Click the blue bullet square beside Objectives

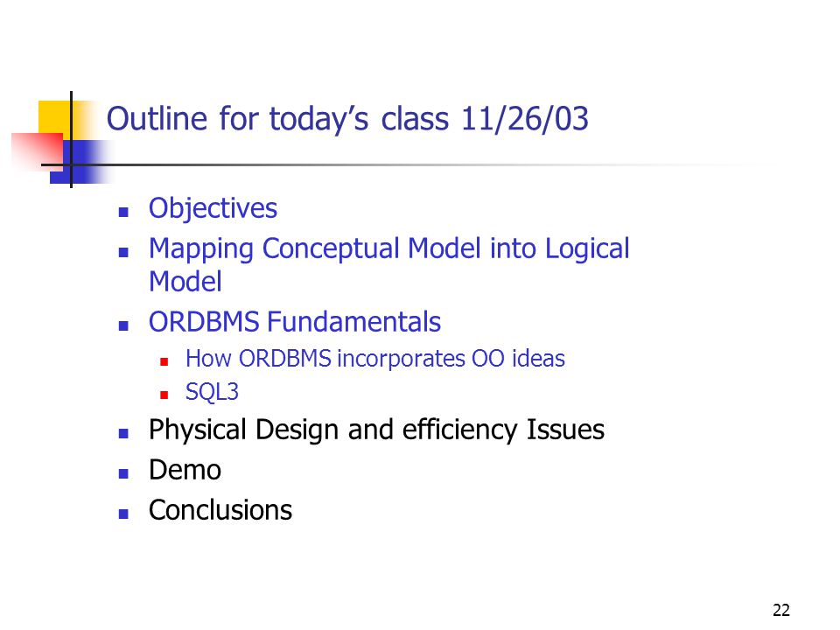[123, 212]
